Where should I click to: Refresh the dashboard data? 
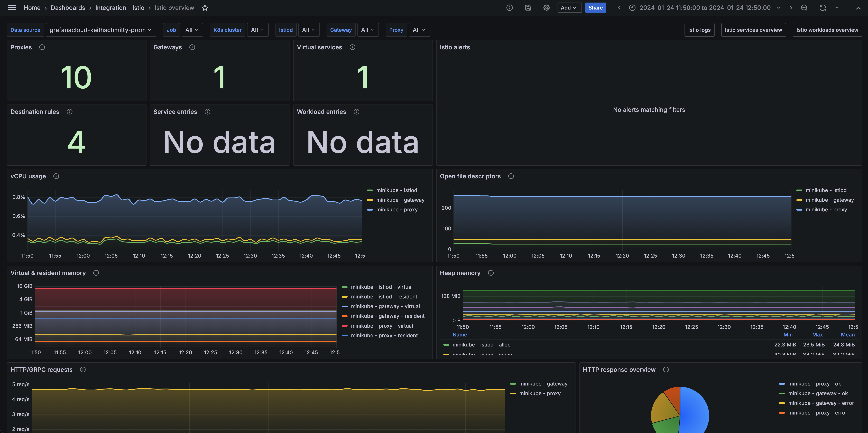822,7
